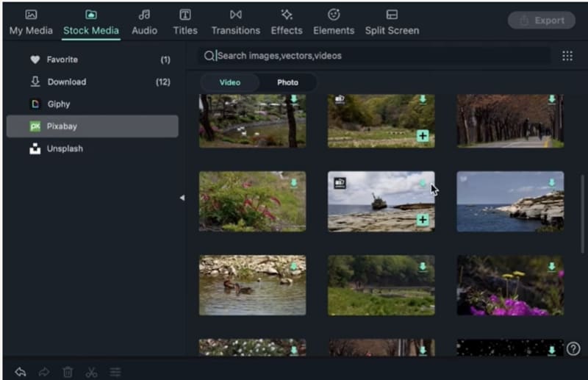Click the Favorite heart icon
This screenshot has height=380, width=588.
pos(35,60)
